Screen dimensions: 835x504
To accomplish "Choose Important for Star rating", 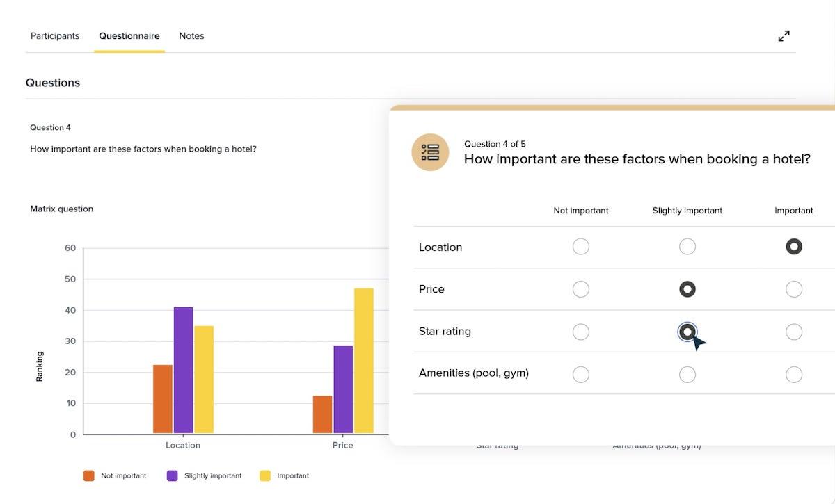I will [793, 332].
